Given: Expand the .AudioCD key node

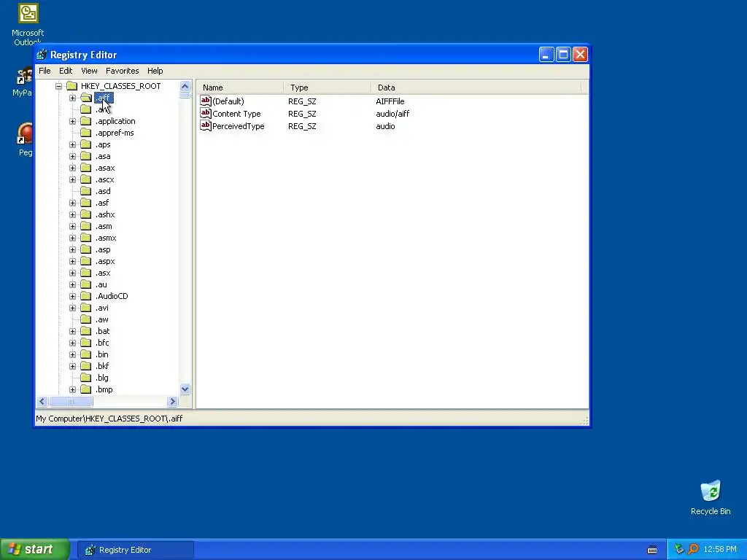Looking at the screenshot, I should [72, 296].
